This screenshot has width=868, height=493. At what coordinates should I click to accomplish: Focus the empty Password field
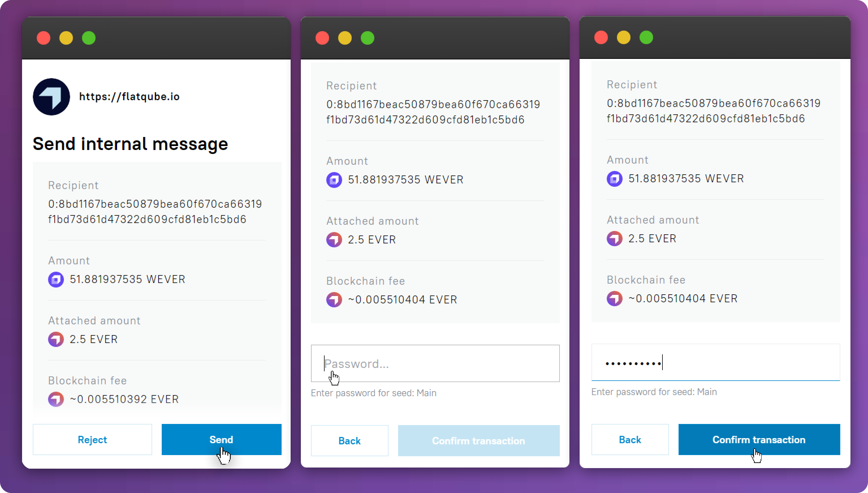[435, 364]
